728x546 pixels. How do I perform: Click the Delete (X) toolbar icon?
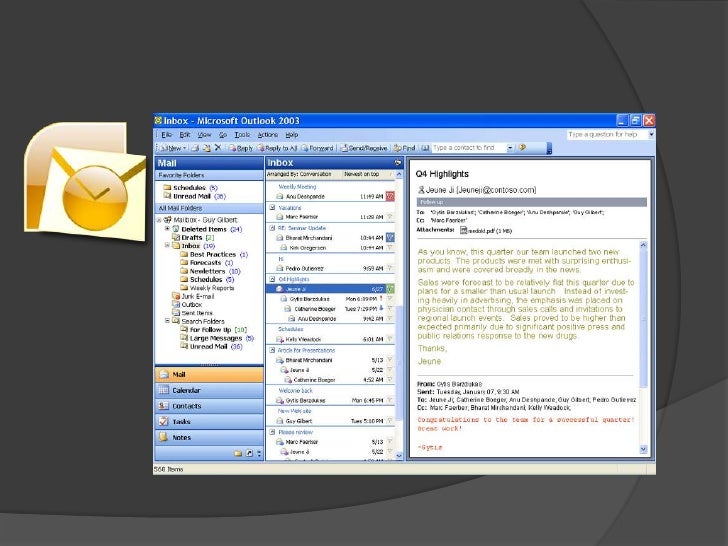tap(218, 148)
